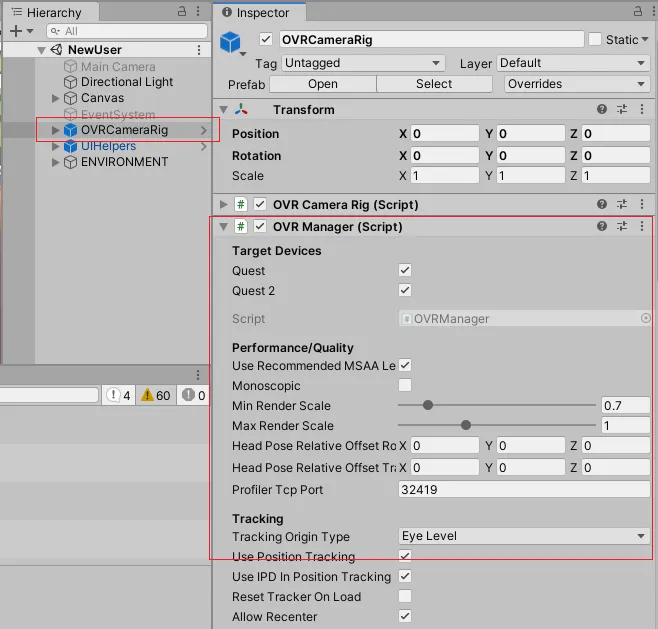The image size is (658, 629).
Task: Toggle the OVRCameraRig active checkbox
Action: [266, 39]
